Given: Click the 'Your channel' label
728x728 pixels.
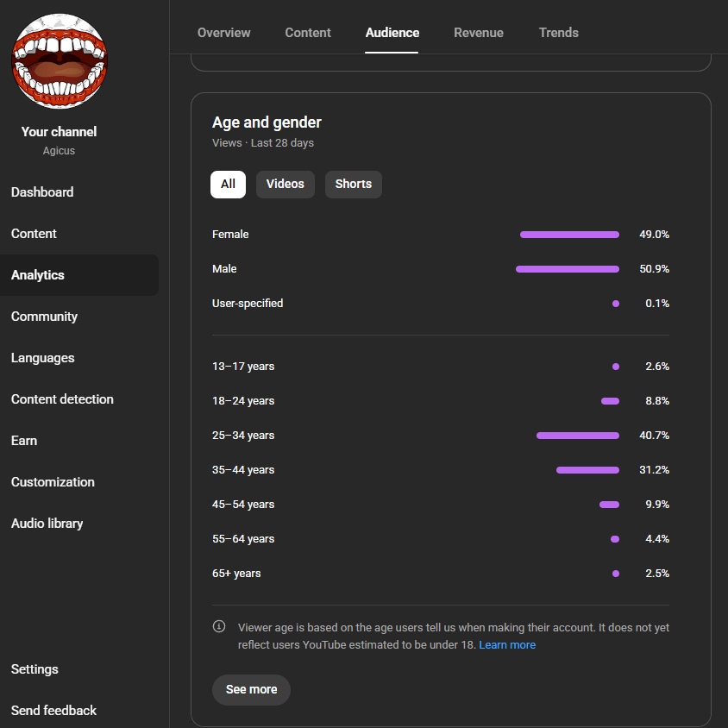Looking at the screenshot, I should (59, 132).
